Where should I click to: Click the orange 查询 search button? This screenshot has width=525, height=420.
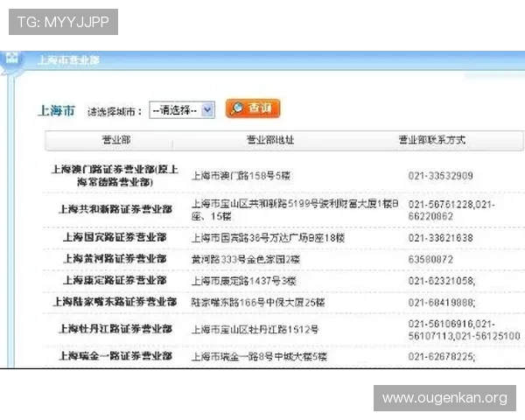click(253, 108)
